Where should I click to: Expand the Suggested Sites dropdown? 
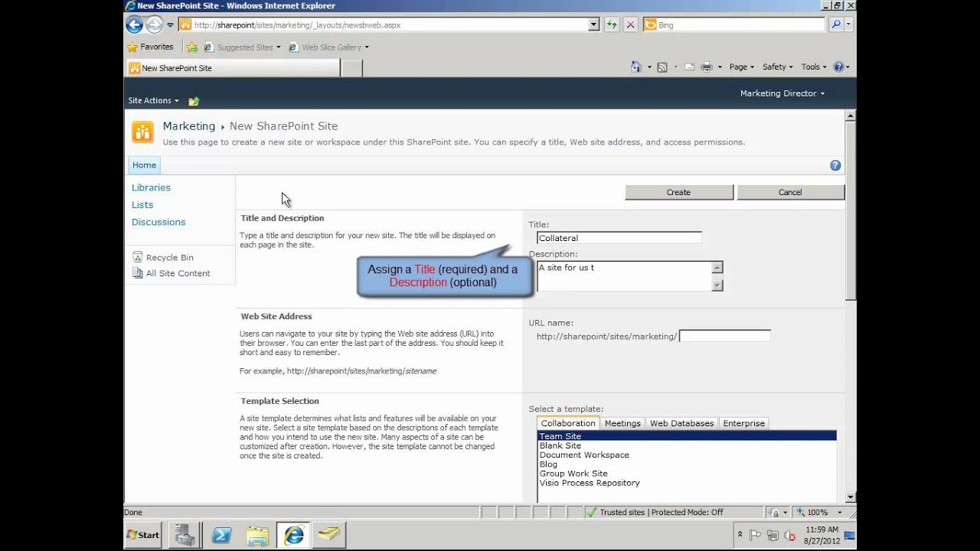278,47
